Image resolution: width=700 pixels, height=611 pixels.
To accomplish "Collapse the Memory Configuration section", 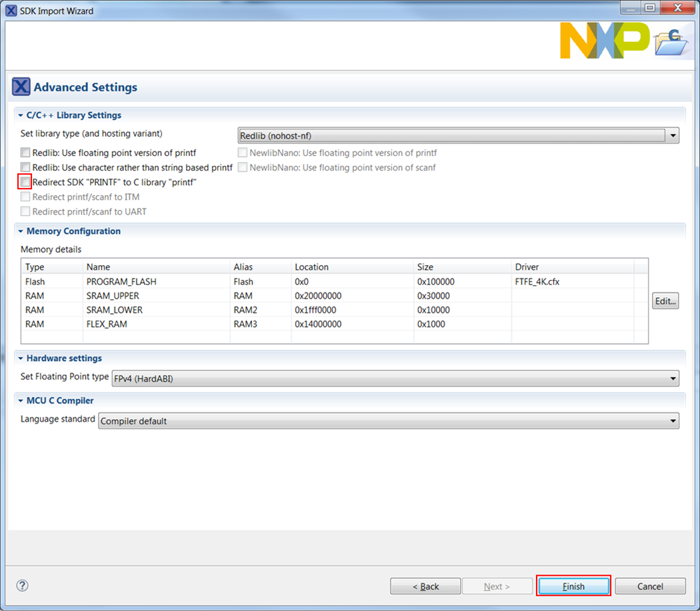I will click(x=21, y=231).
